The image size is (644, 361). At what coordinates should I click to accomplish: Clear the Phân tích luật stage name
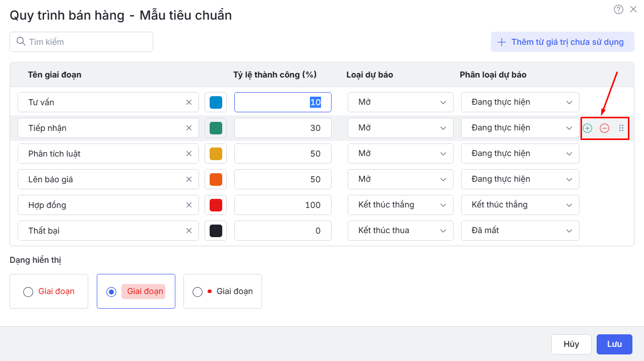(189, 154)
